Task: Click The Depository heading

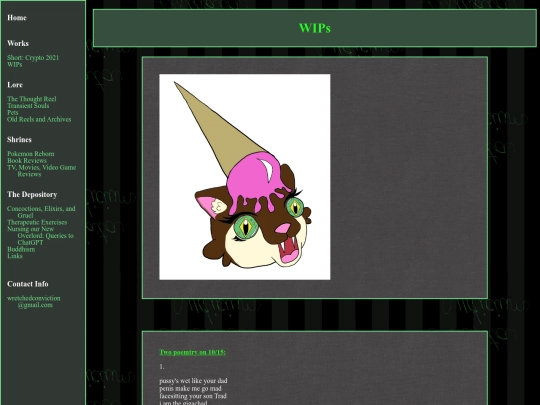Action: click(x=32, y=195)
